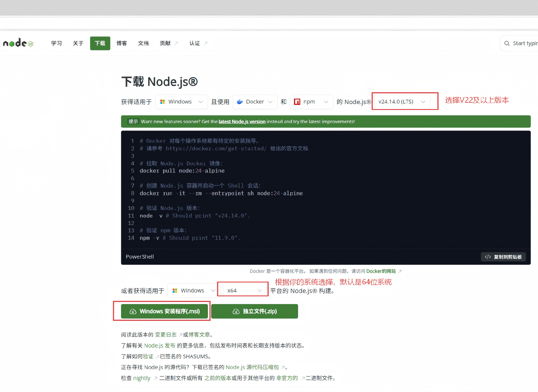This screenshot has width=538, height=392.
Task: Follow the latest Node.js version link
Action: pyautogui.click(x=242, y=122)
